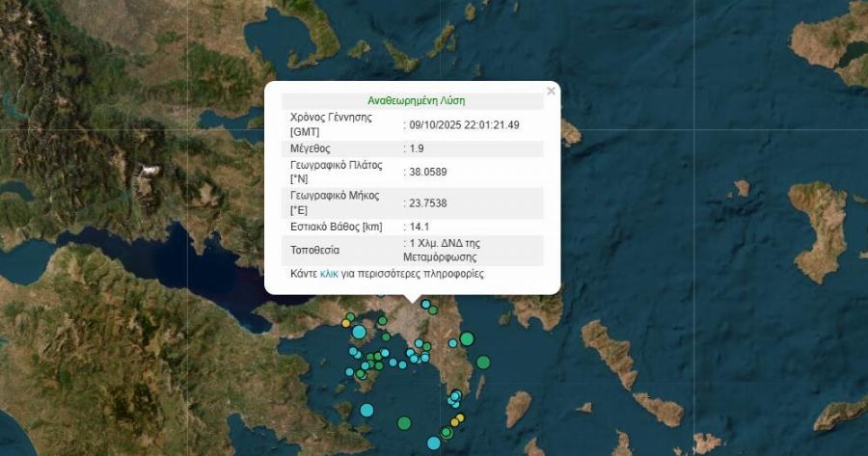Click the large green marker in the southern gulf
Image resolution: width=868 pixels, height=456 pixels.
point(404,422)
